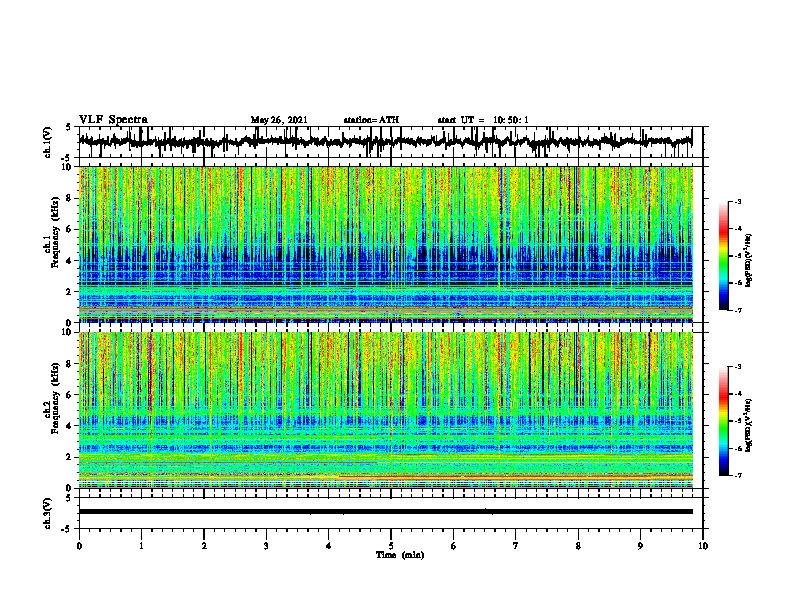The image size is (792, 612).
Task: Click the "VLF Spectra" plot title
Action: [x=113, y=120]
